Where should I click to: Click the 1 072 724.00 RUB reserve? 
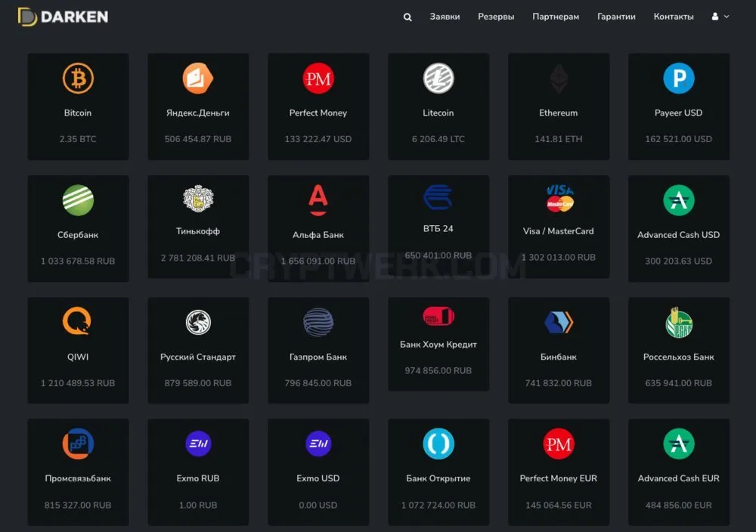438,505
